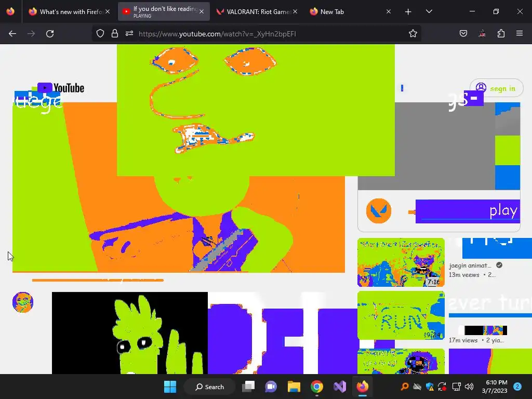The image size is (532, 399).
Task: Go back one page in Firefox
Action: pos(12,34)
